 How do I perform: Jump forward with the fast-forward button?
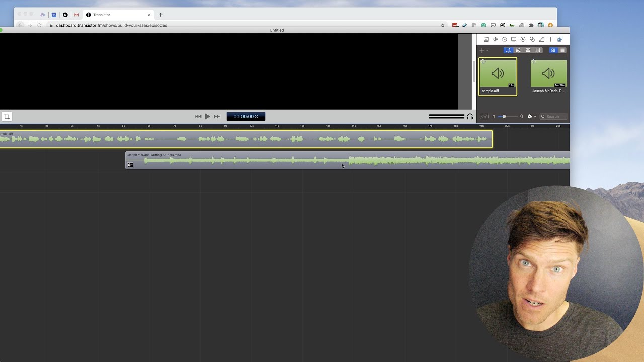217,116
